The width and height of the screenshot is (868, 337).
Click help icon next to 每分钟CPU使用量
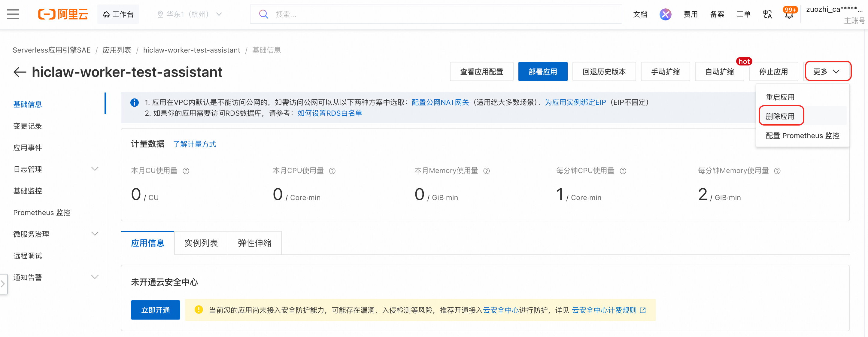pyautogui.click(x=623, y=171)
